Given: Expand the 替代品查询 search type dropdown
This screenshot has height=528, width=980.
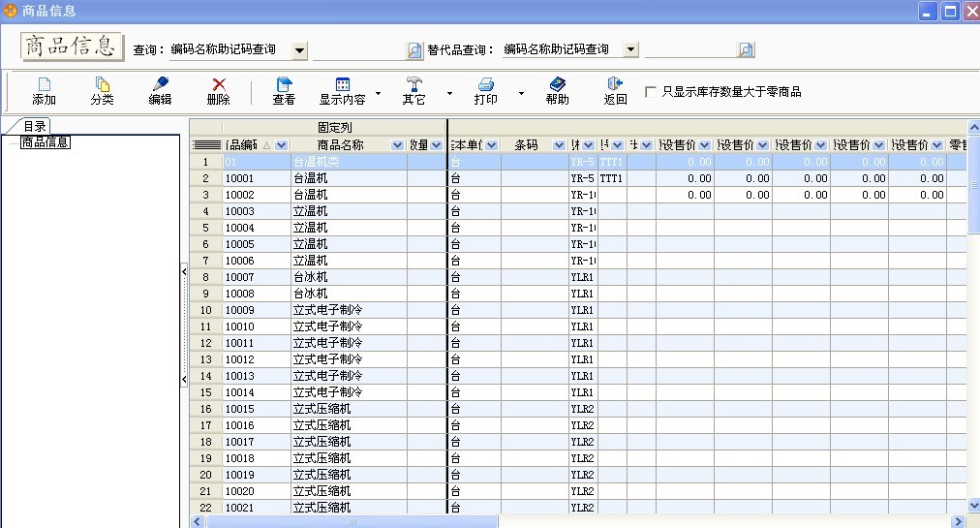Looking at the screenshot, I should tap(631, 49).
